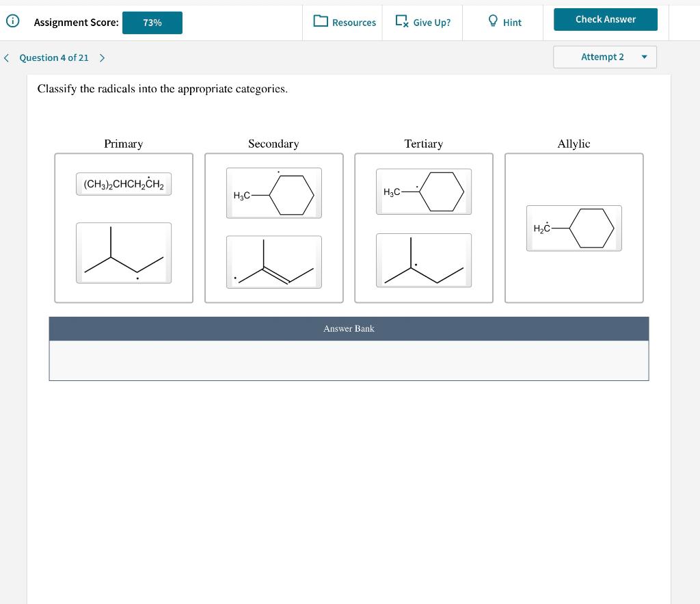Click the Question 4 of 21 label
This screenshot has width=700, height=604.
click(x=53, y=57)
